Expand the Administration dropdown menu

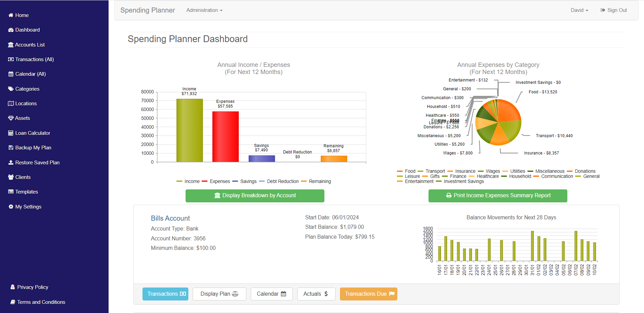pos(204,10)
